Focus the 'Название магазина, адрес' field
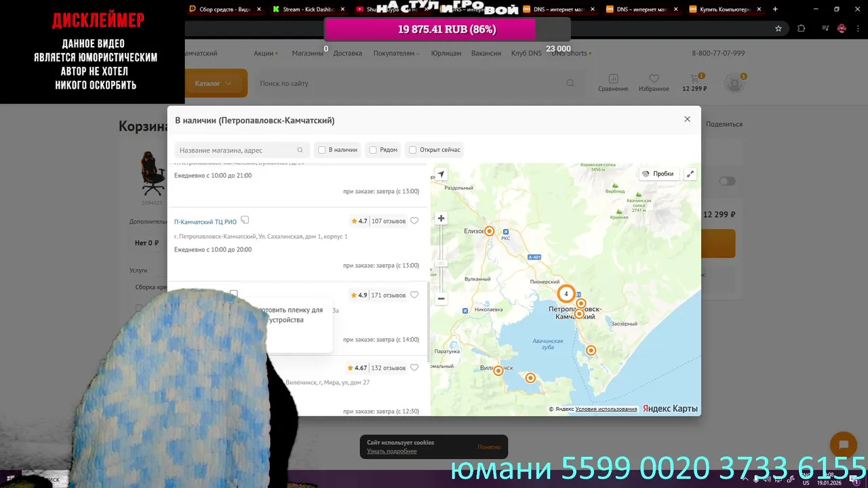868x488 pixels. click(x=242, y=150)
